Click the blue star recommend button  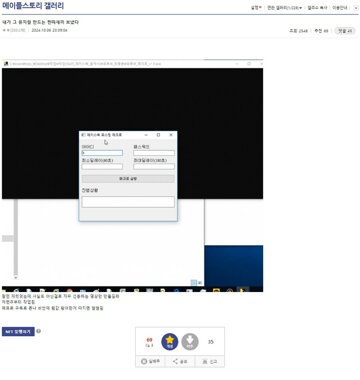[170, 342]
